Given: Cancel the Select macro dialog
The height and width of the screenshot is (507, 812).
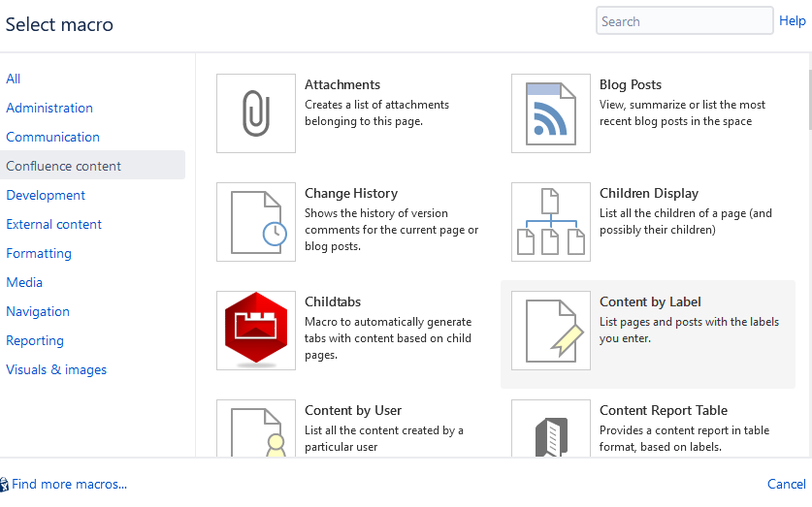Looking at the screenshot, I should tap(786, 485).
